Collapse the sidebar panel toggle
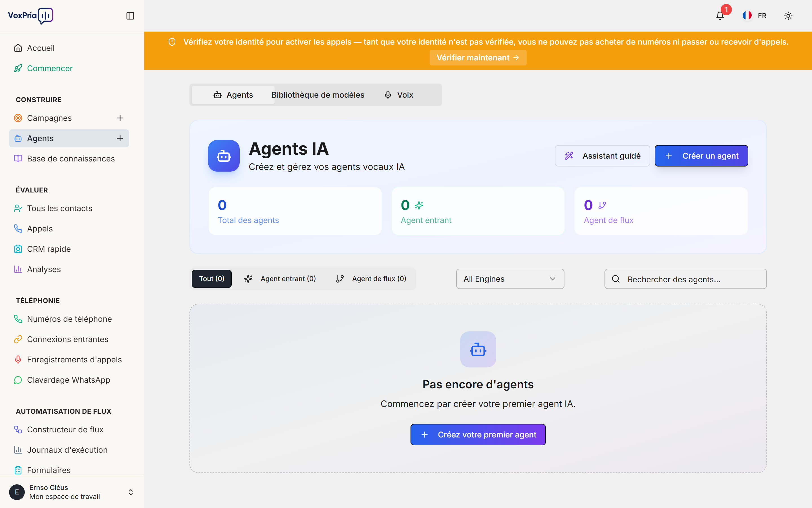This screenshot has height=508, width=812. [x=130, y=16]
